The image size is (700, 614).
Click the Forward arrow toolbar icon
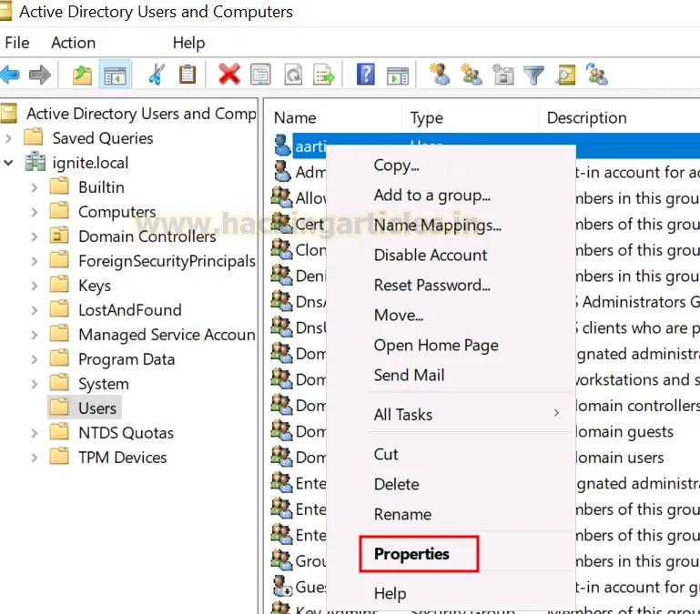[x=39, y=75]
